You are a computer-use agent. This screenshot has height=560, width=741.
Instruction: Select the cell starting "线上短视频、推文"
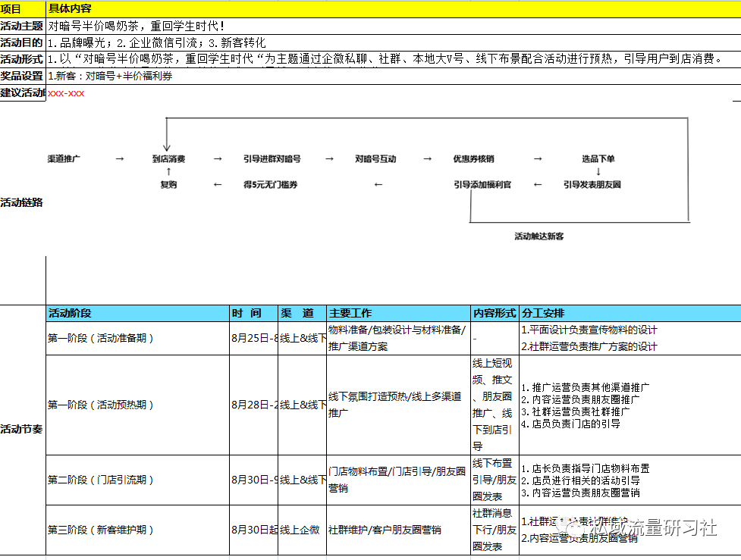coord(495,405)
